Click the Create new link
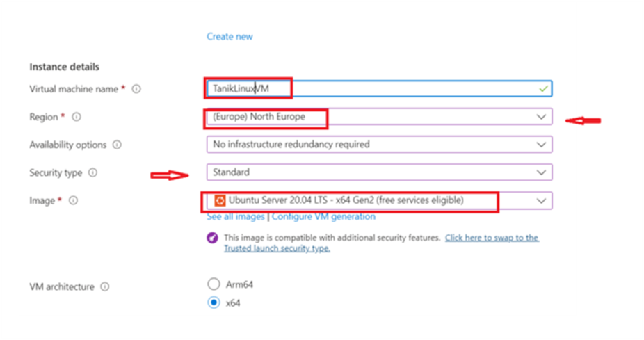This screenshot has width=644, height=340. (230, 36)
